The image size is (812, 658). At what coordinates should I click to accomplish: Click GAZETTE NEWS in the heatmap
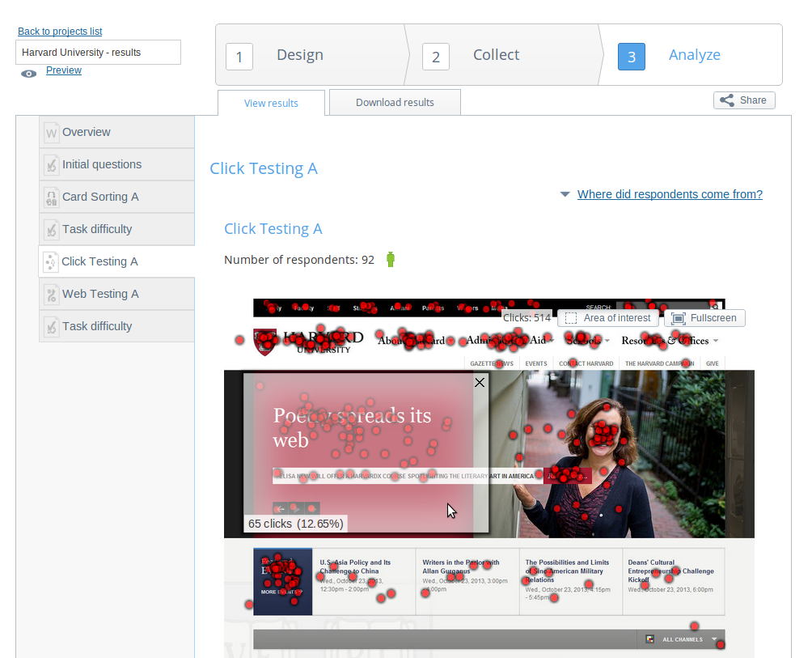(x=492, y=363)
